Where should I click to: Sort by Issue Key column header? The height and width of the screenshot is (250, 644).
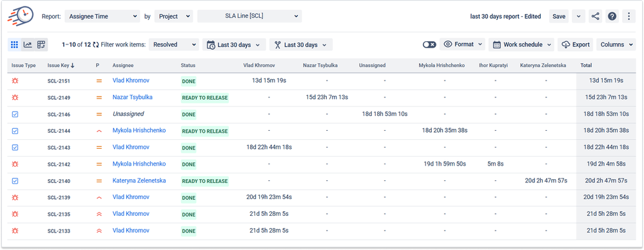coord(61,65)
